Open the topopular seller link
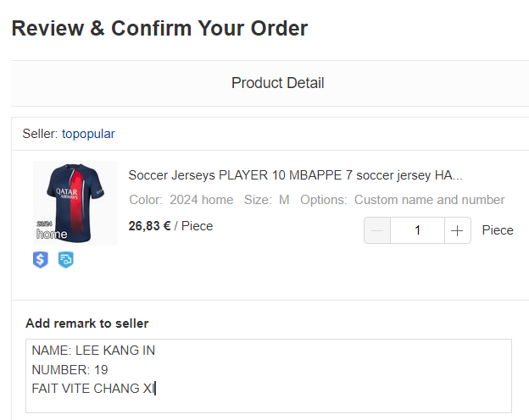Viewport: 529px width, 420px height. (88, 134)
